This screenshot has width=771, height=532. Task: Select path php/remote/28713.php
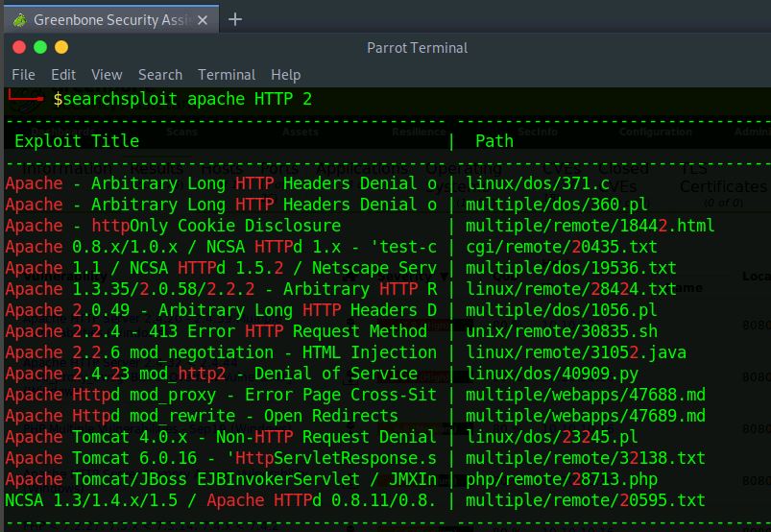pos(562,479)
